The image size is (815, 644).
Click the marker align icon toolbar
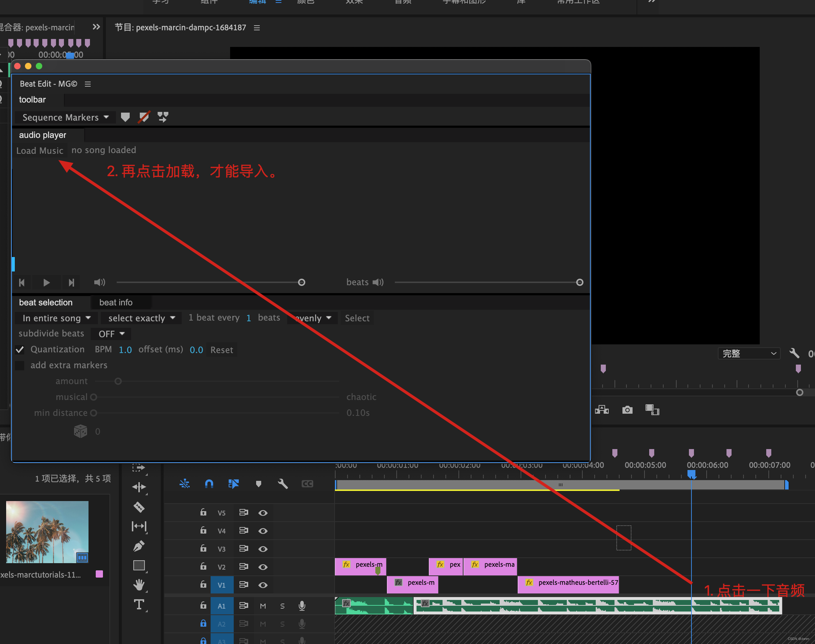tap(164, 117)
